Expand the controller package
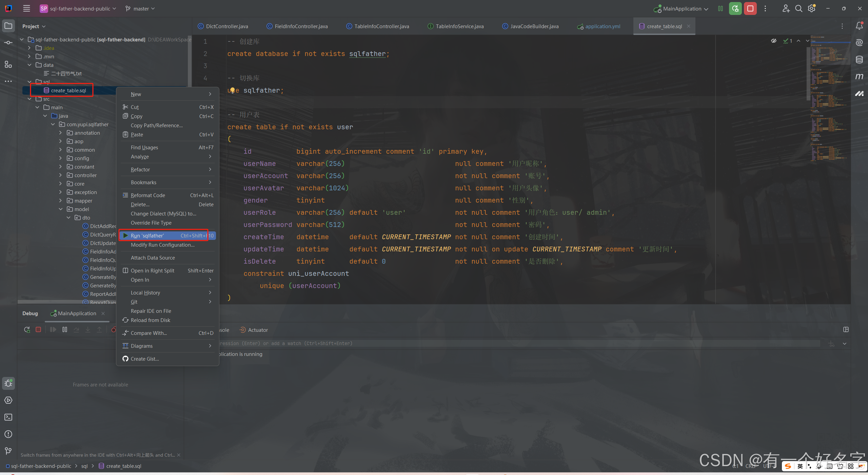Viewport: 868px width, 475px height. tap(60, 175)
